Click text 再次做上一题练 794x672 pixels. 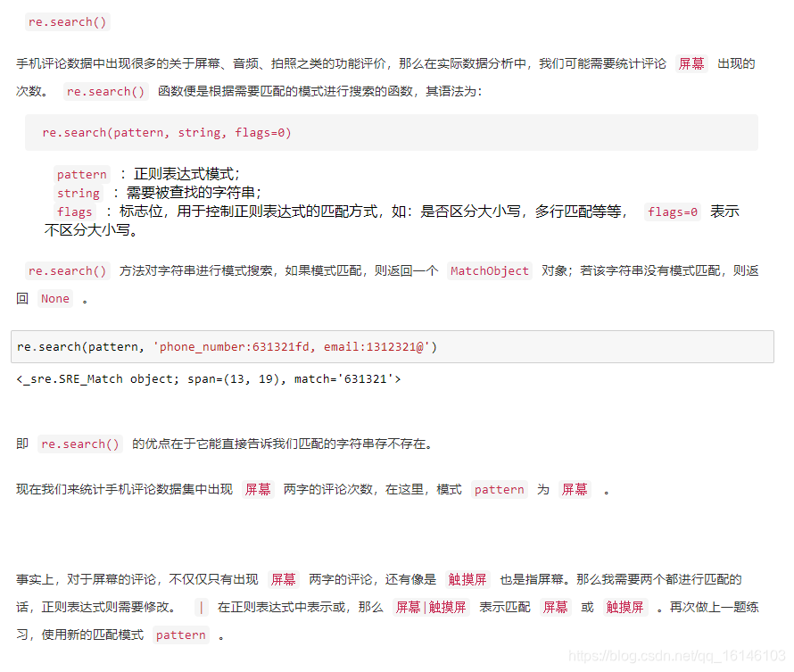tap(714, 607)
